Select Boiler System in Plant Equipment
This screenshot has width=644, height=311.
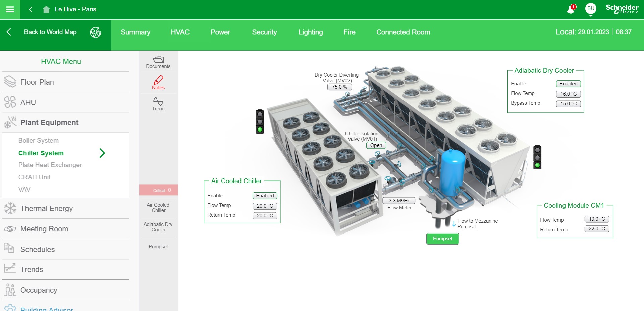click(39, 141)
